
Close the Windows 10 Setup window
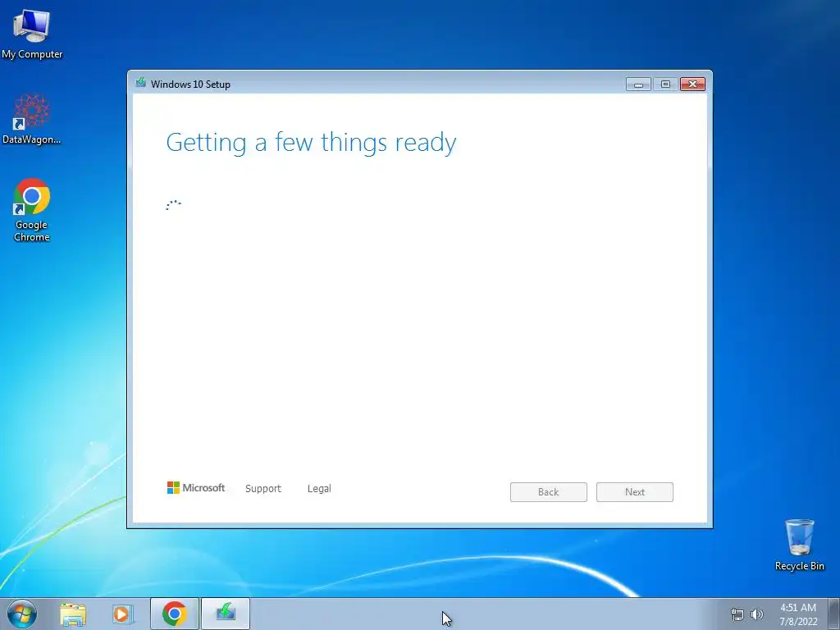click(x=692, y=84)
